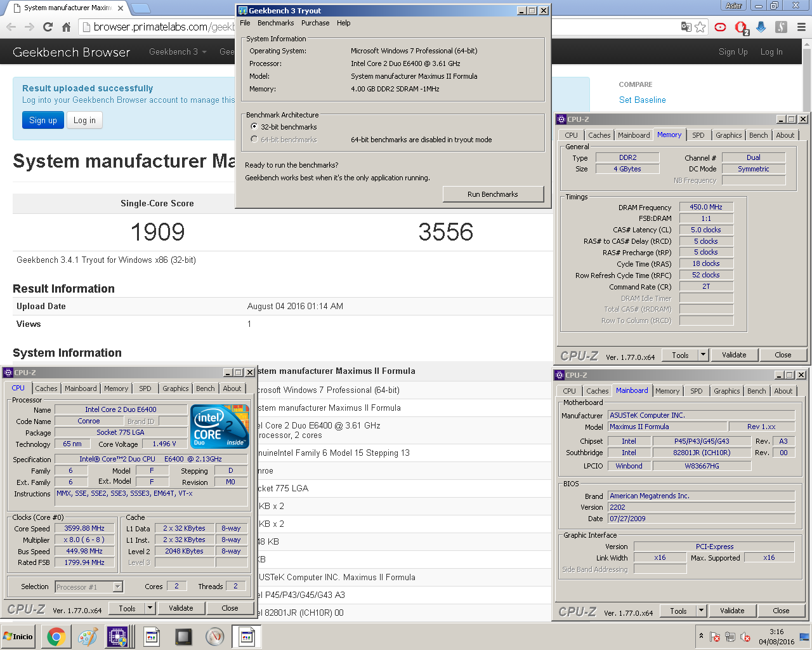Click the Action Center flag tray icon
This screenshot has width=812, height=650.
point(715,637)
